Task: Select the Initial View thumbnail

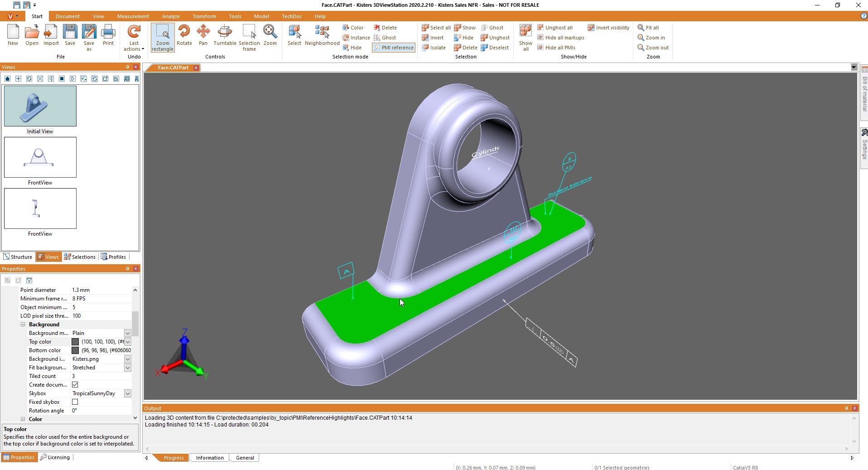Action: click(x=40, y=106)
